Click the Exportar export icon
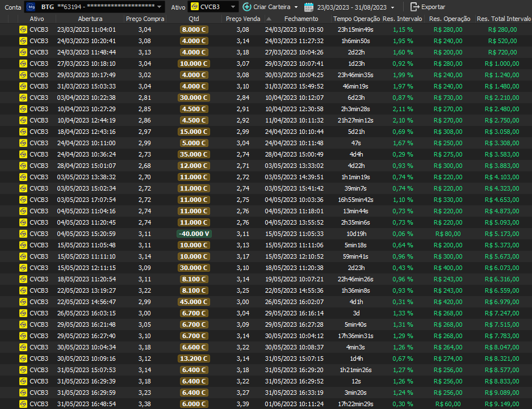Image resolution: width=532 pixels, height=409 pixels. pos(414,7)
